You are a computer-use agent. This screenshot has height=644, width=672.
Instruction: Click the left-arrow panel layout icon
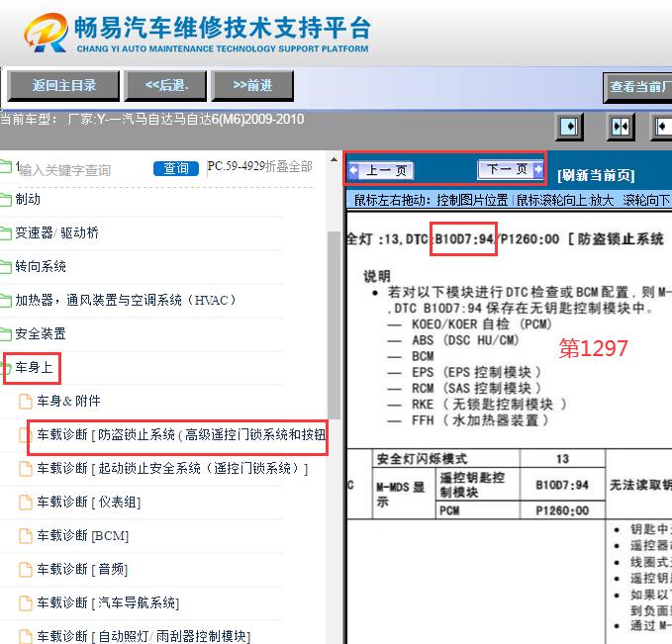662,127
